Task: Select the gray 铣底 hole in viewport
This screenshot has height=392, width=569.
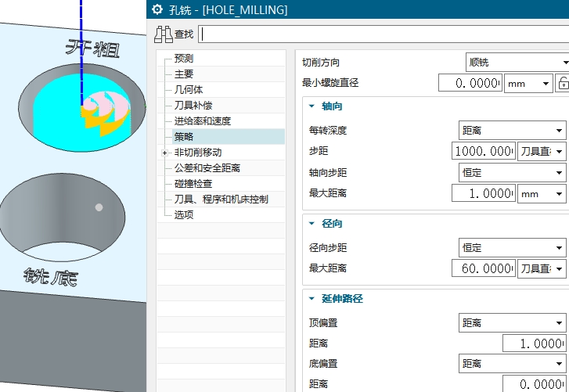Action: point(62,218)
